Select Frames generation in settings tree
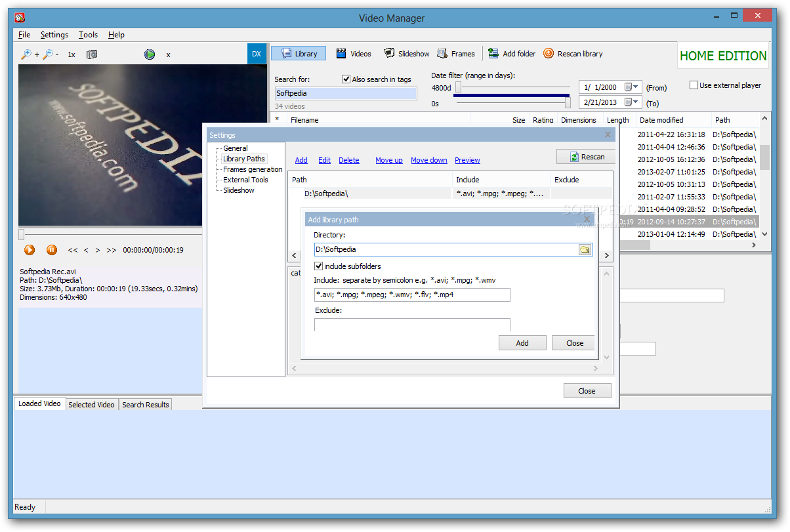The width and height of the screenshot is (790, 532). click(x=253, y=169)
